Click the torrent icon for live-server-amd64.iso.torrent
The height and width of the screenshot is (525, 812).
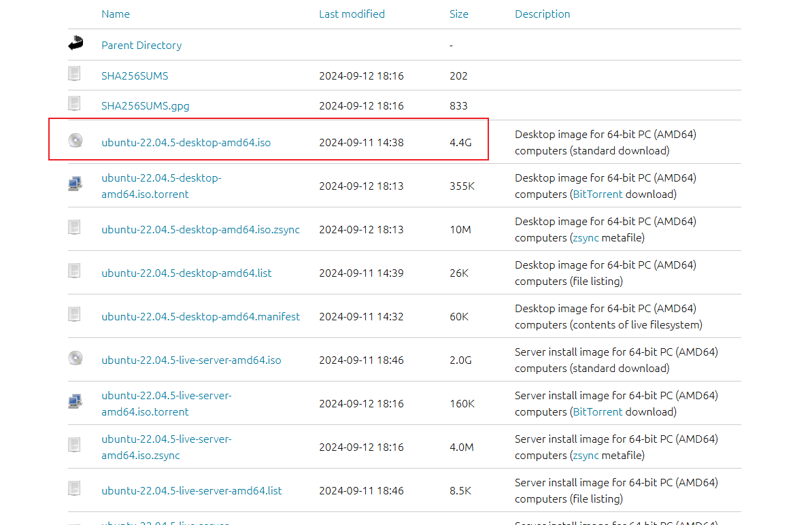pos(75,401)
